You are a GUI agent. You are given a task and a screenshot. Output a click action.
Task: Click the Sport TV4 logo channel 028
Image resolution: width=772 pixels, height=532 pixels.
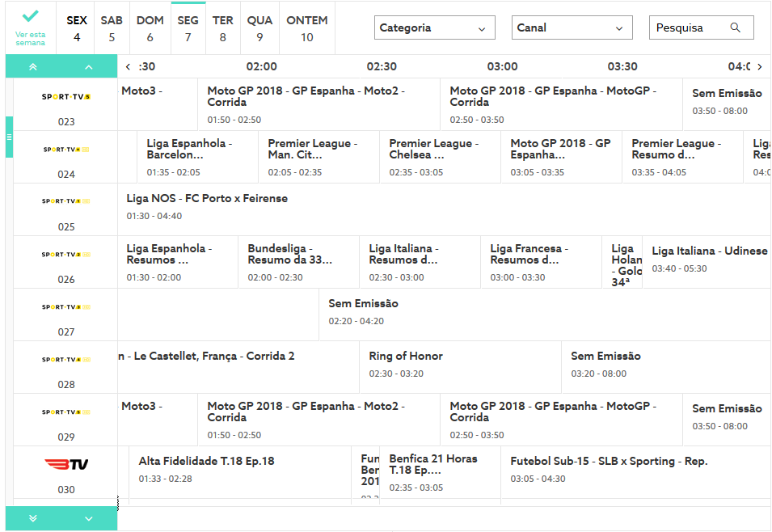[66, 360]
